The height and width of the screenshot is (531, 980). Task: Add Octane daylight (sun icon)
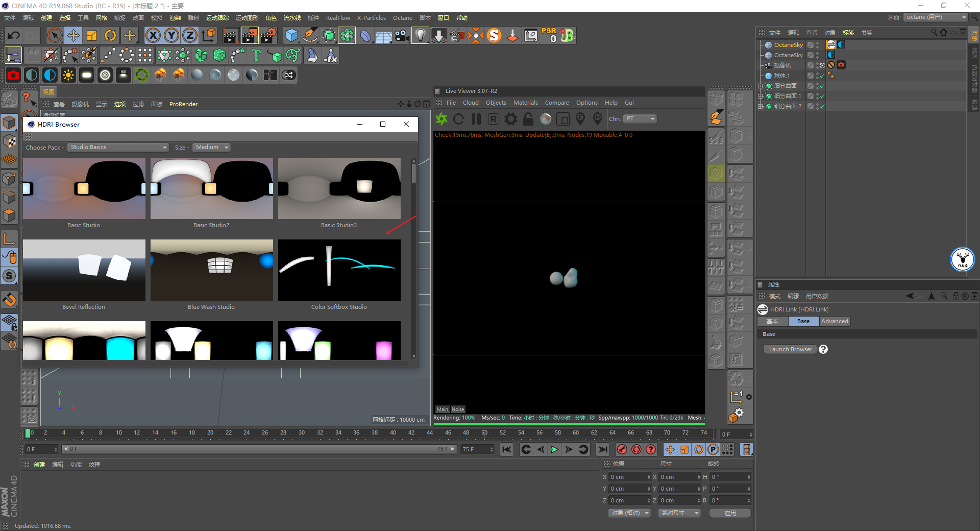(x=68, y=75)
